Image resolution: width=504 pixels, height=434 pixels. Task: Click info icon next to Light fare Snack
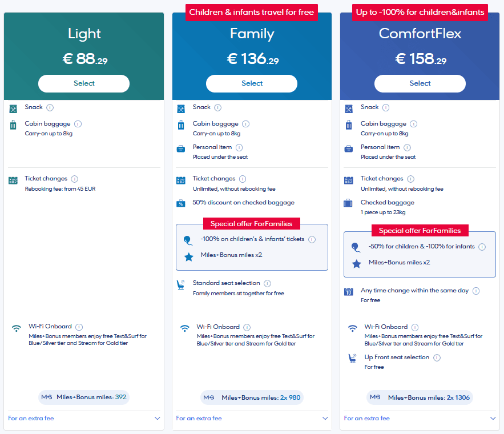[50, 107]
